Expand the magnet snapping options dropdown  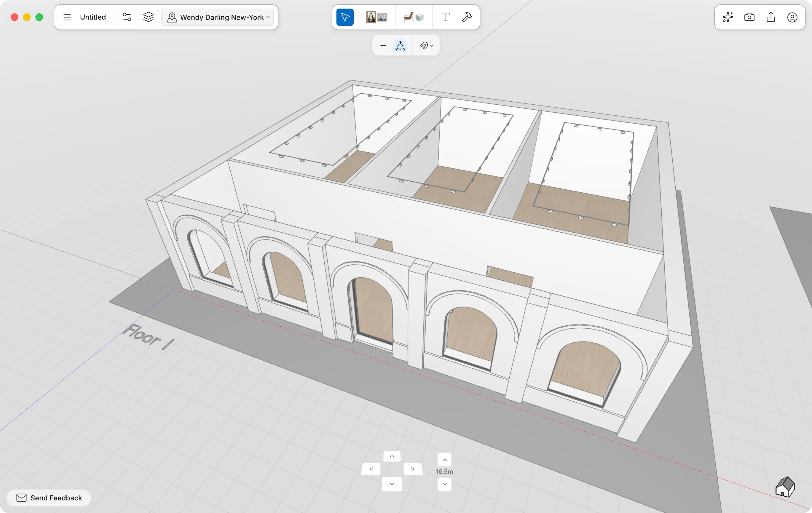click(426, 45)
